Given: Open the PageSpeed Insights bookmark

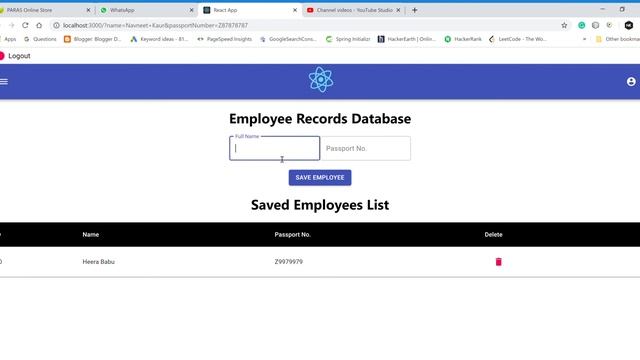Looking at the screenshot, I should (x=224, y=39).
